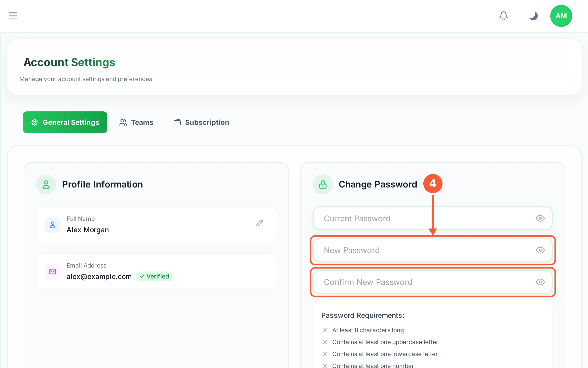
Task: Click the 'Contains at least one uppercase letter' requirement
Action: 385,342
